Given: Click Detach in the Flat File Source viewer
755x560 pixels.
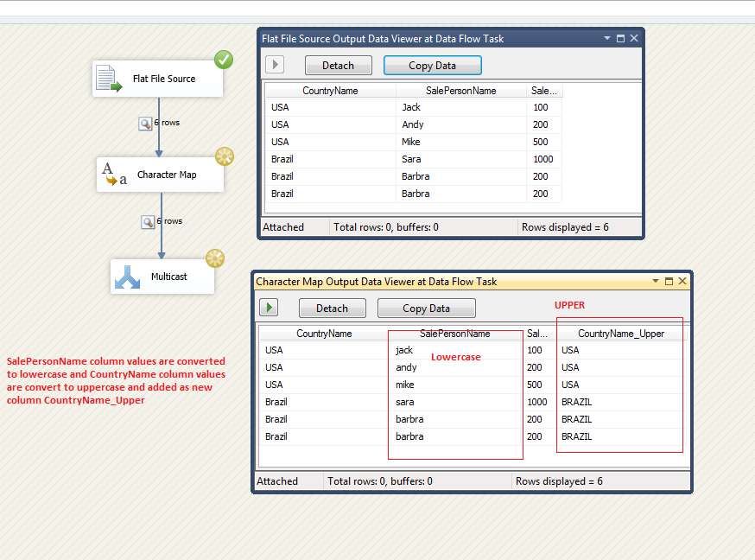Looking at the screenshot, I should 338,65.
